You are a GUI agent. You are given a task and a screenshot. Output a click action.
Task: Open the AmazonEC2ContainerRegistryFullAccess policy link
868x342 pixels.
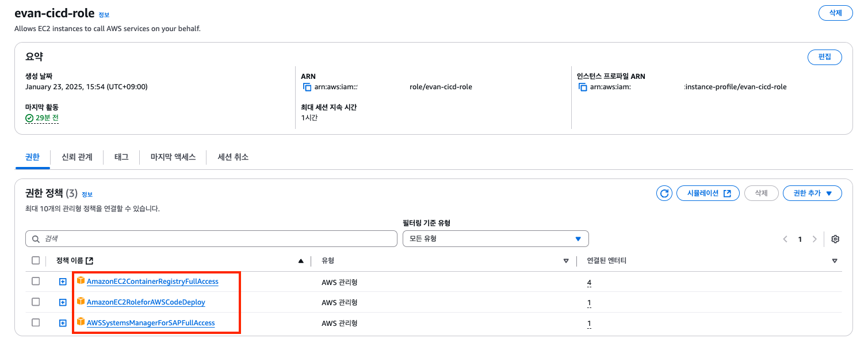pos(152,282)
